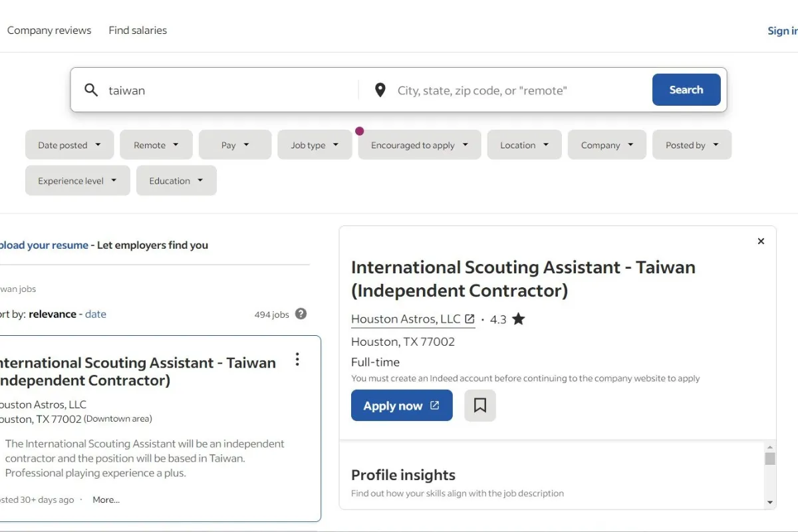
Task: Click the 'More...' link on the job card
Action: [x=106, y=499]
